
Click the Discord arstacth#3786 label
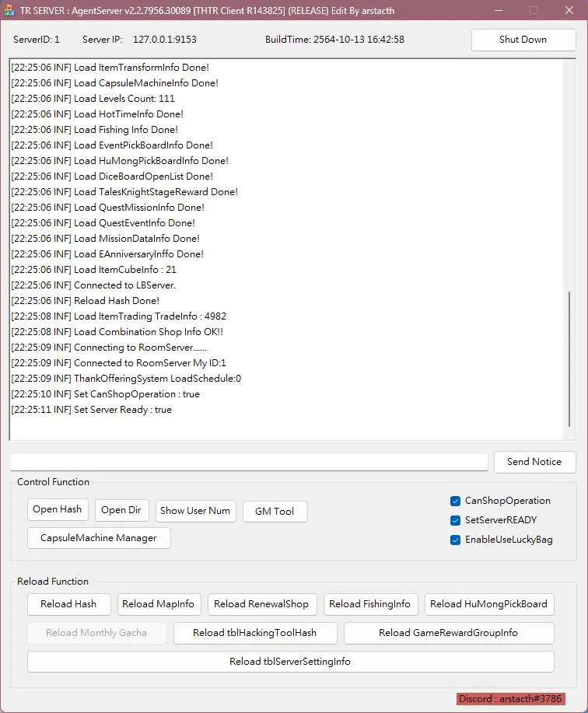tap(511, 699)
